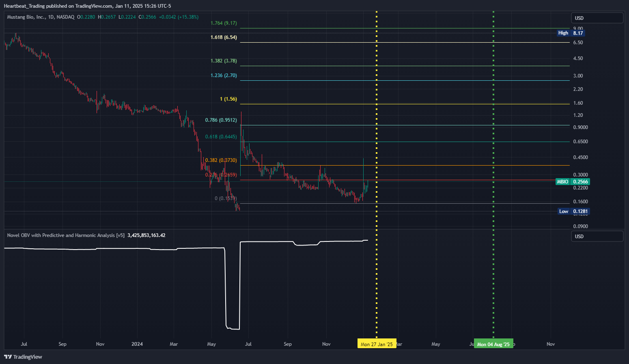Click the Mon 04 Aug '25 date marker
The image size is (629, 364).
493,344
